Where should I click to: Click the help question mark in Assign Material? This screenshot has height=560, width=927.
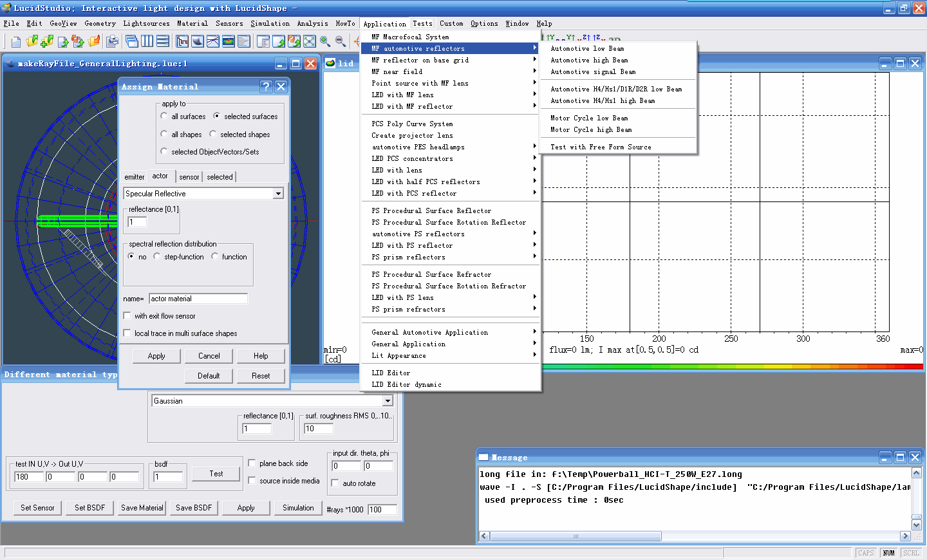[x=267, y=86]
